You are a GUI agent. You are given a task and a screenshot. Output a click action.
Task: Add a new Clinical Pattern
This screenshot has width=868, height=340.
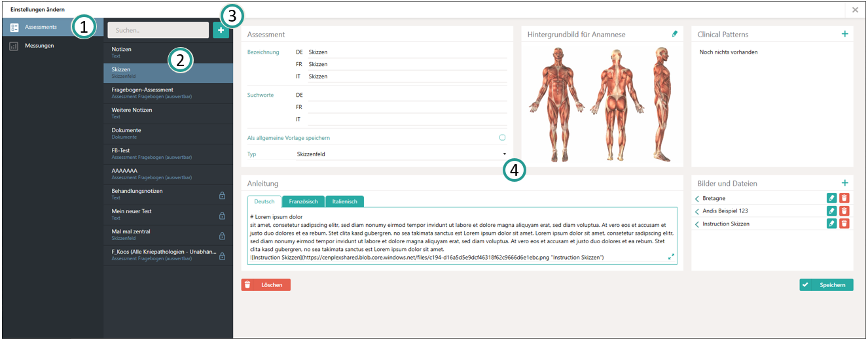844,34
